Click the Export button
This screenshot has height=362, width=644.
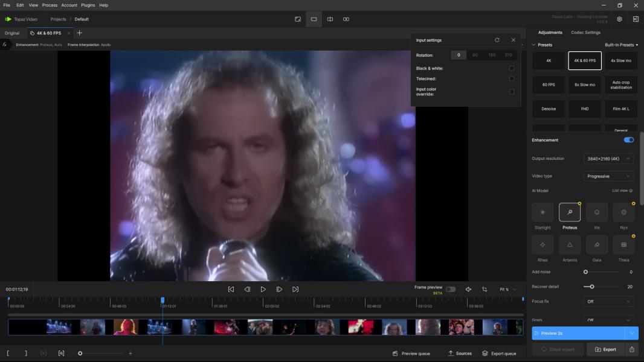(x=605, y=349)
